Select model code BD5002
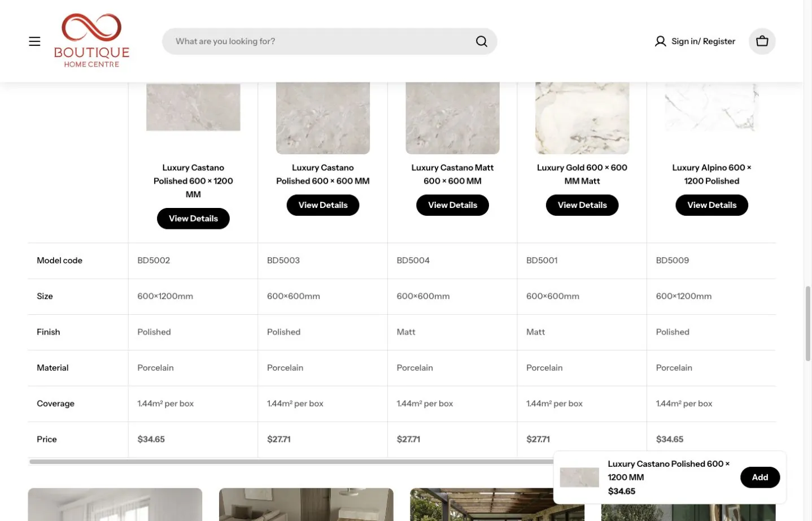 click(154, 260)
